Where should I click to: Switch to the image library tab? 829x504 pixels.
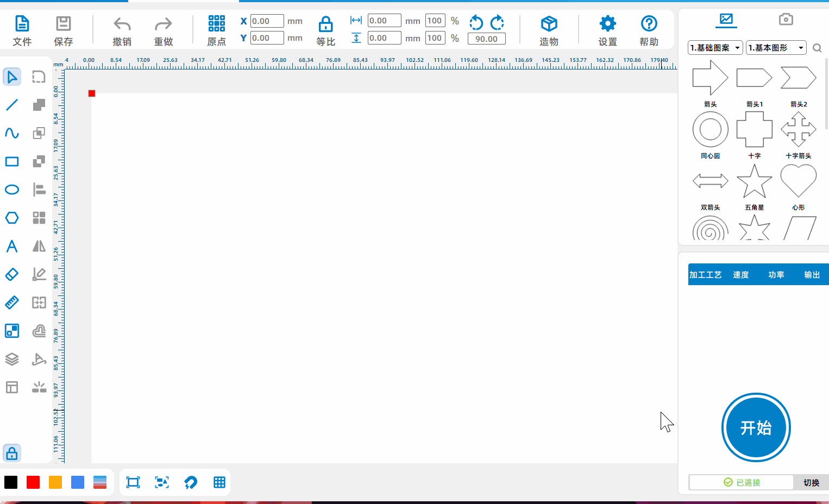click(x=726, y=20)
